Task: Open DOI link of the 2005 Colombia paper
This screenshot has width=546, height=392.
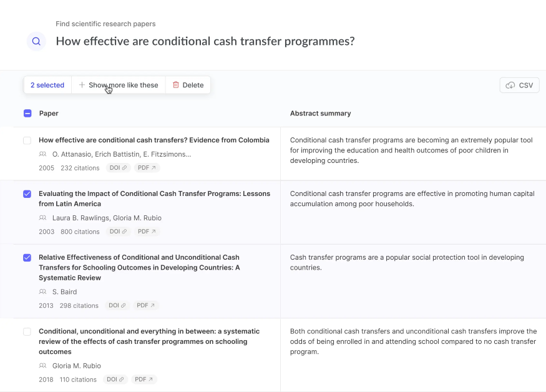Action: [x=118, y=168]
